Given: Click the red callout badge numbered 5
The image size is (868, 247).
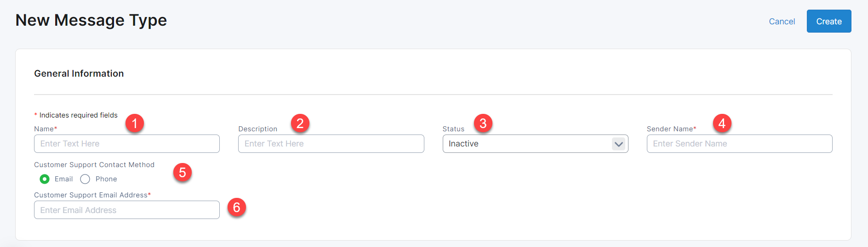Looking at the screenshot, I should [183, 173].
